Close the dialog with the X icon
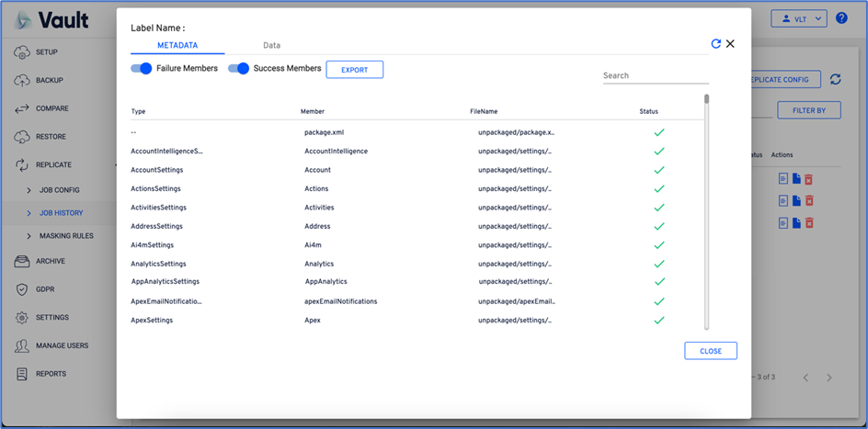 (x=730, y=43)
